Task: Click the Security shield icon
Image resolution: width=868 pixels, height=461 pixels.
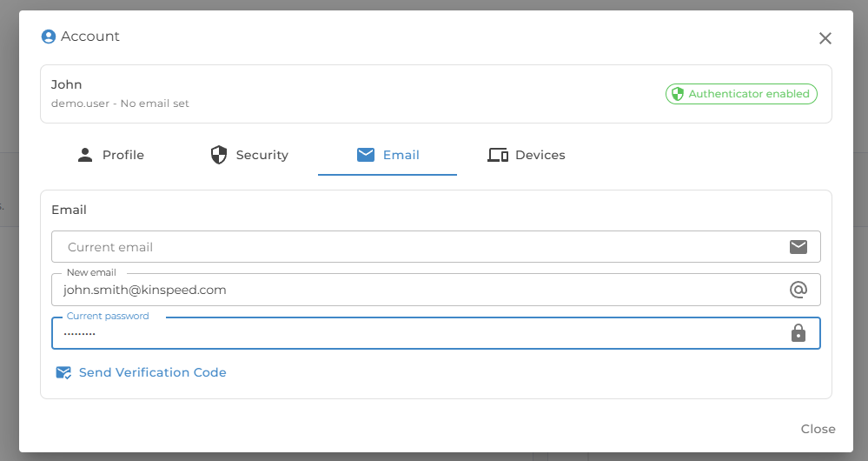Action: tap(219, 155)
